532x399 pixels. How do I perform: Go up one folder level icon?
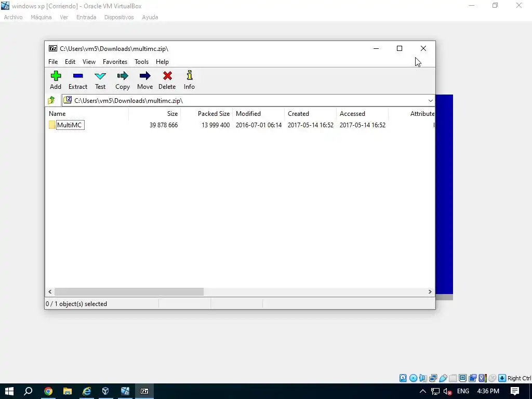click(x=51, y=100)
